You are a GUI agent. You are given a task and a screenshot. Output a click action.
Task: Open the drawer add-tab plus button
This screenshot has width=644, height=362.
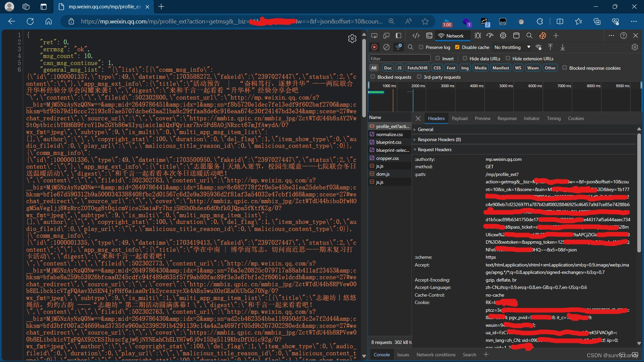click(486, 354)
